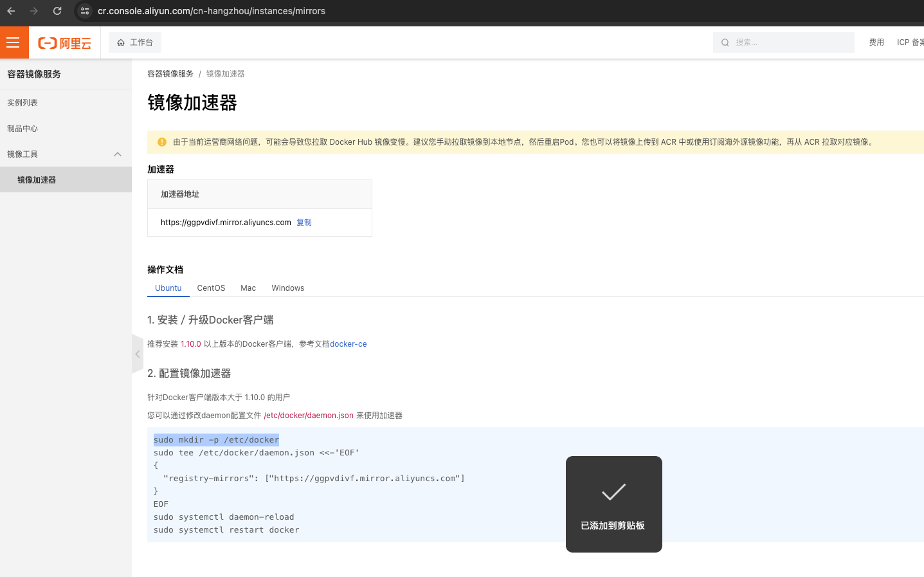Open the 费用 menu
The width and height of the screenshot is (924, 577).
876,42
